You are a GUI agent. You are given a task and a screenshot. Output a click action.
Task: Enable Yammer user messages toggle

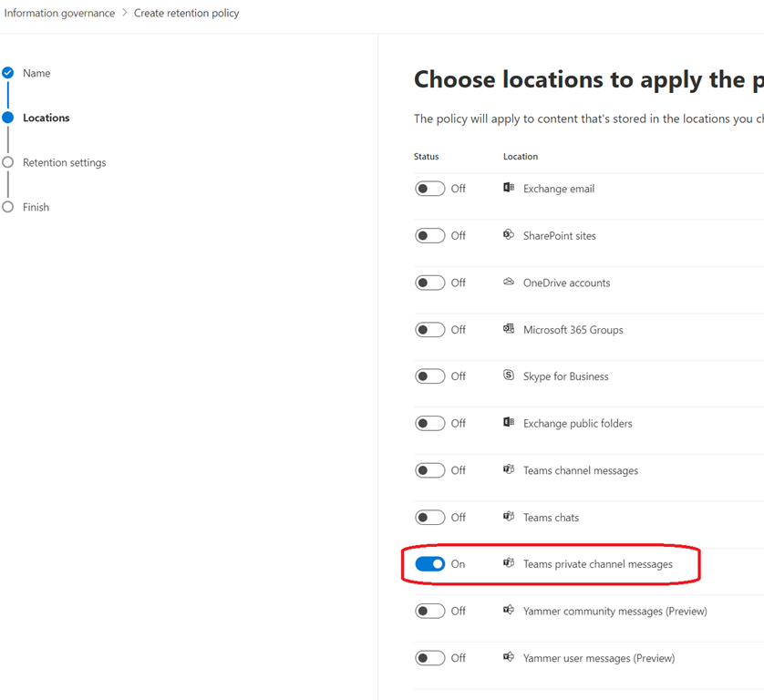tap(430, 658)
